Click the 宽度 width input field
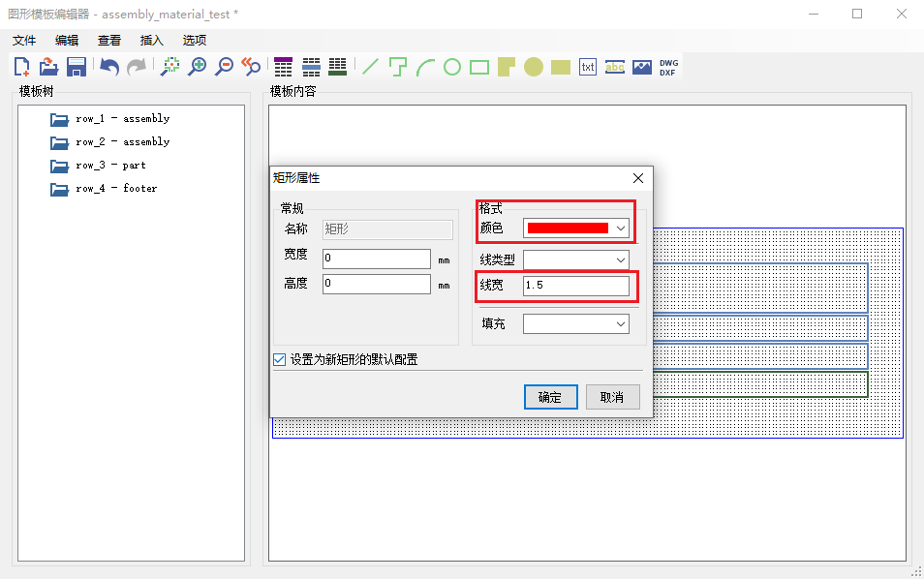The height and width of the screenshot is (579, 924). click(377, 259)
